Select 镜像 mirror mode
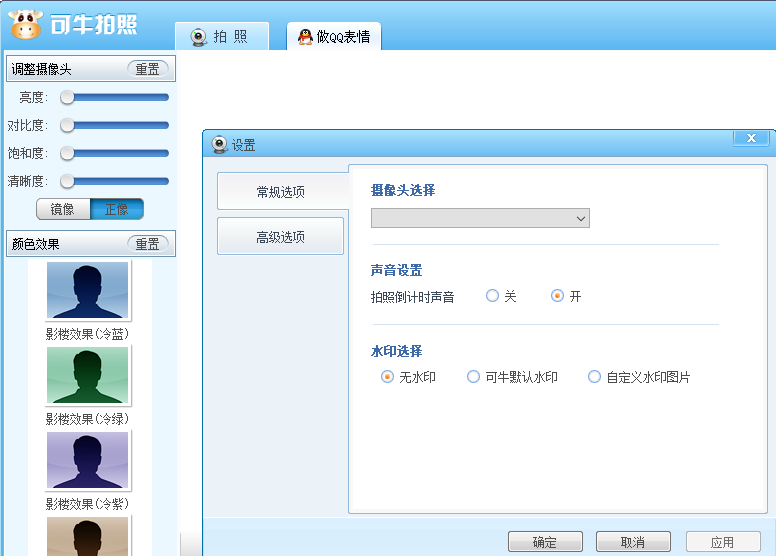The image size is (776, 556). coord(63,209)
